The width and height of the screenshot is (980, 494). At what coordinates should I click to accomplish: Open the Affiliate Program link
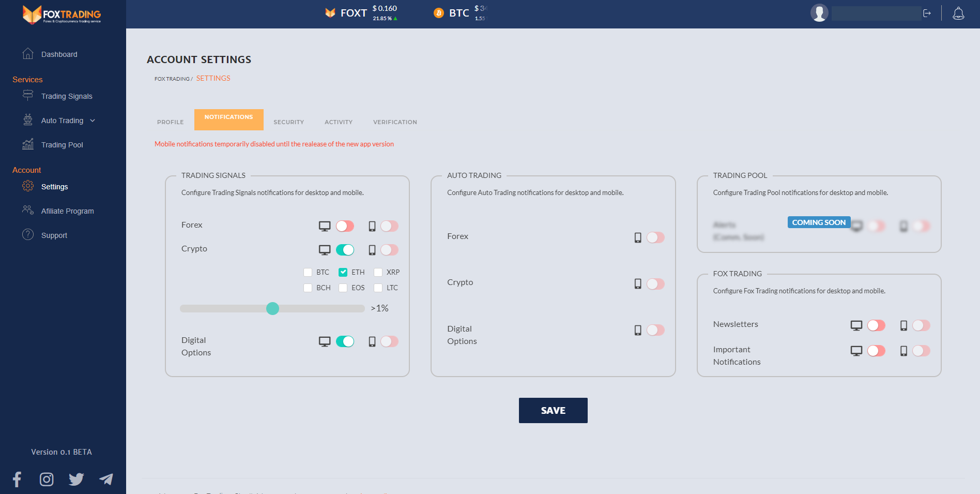(x=68, y=211)
